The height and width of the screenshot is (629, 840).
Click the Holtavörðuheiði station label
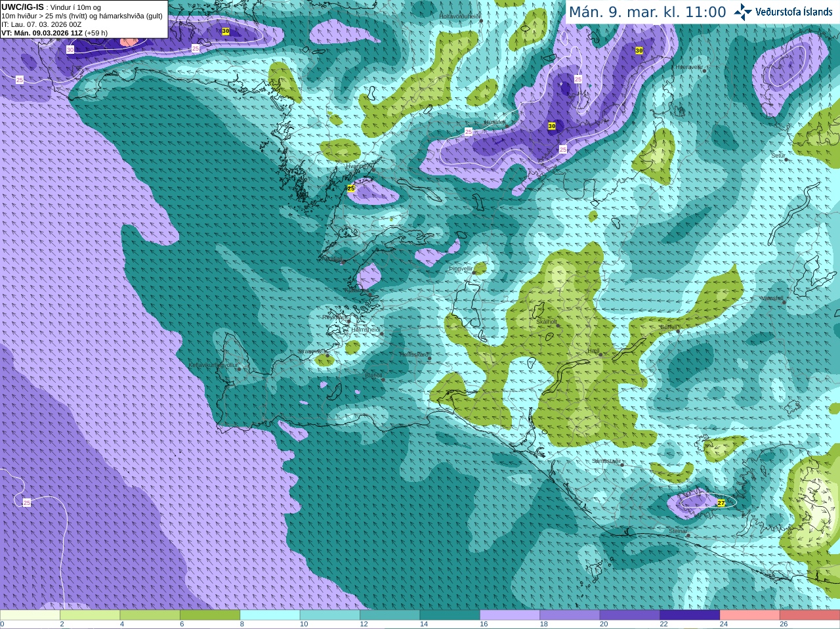coord(459,16)
